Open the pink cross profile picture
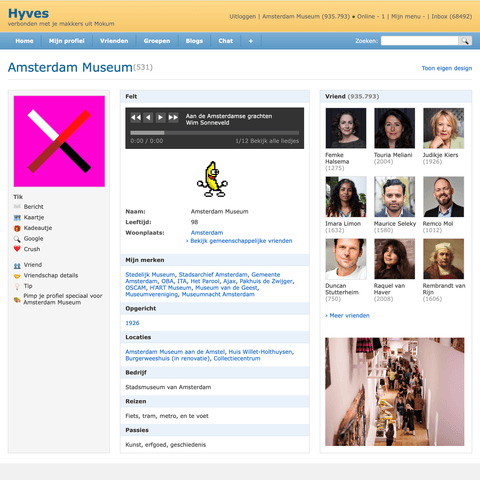 coord(59,141)
